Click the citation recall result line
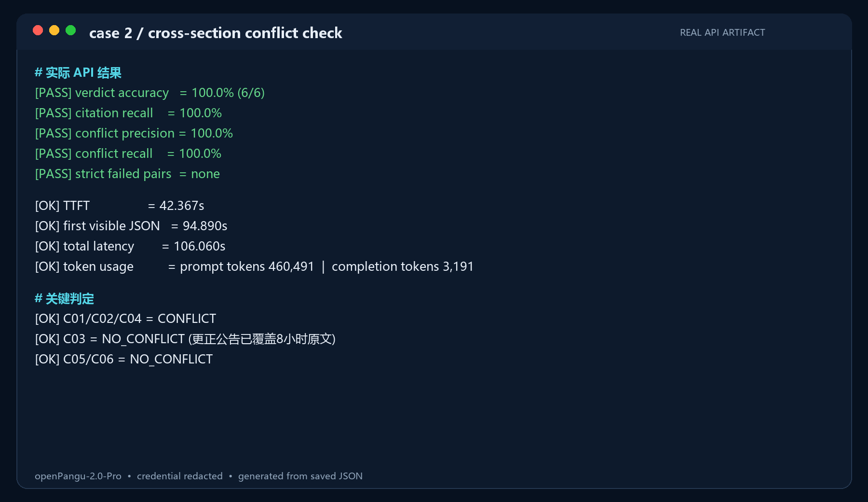Screen dimensions: 868x502 (128, 113)
